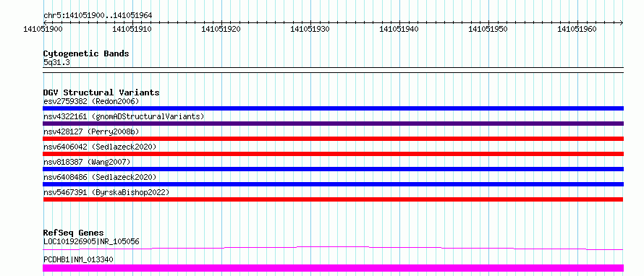
Task: Click the 5q31.3 cytogenetic band line
Action: [333, 70]
